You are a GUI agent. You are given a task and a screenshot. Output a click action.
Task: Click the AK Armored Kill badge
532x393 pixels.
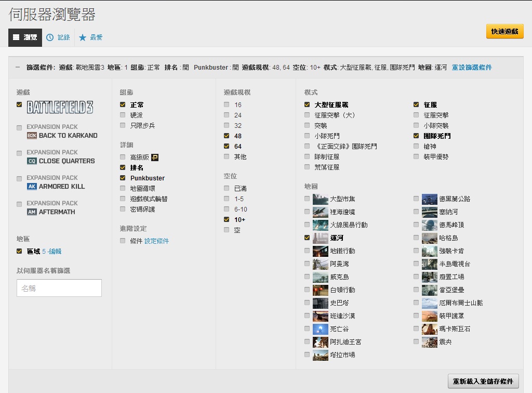[32, 187]
